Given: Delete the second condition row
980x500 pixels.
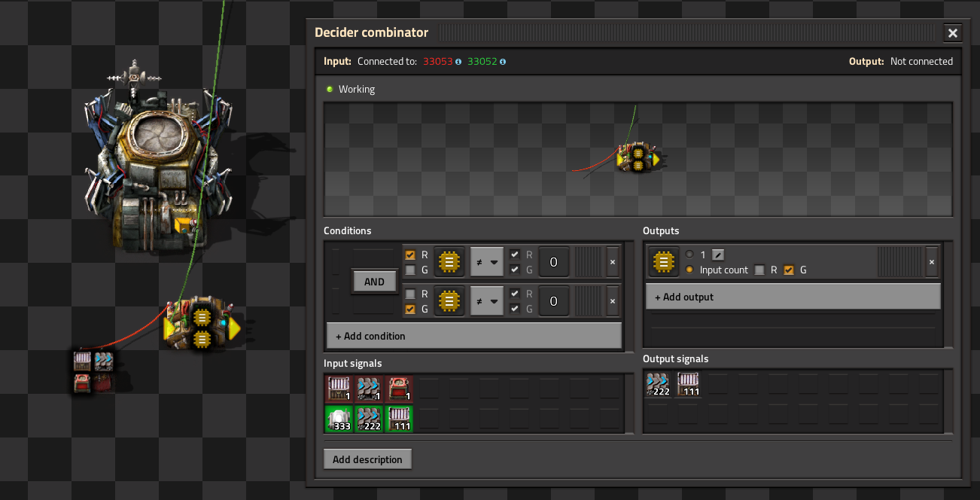Looking at the screenshot, I should pyautogui.click(x=612, y=300).
